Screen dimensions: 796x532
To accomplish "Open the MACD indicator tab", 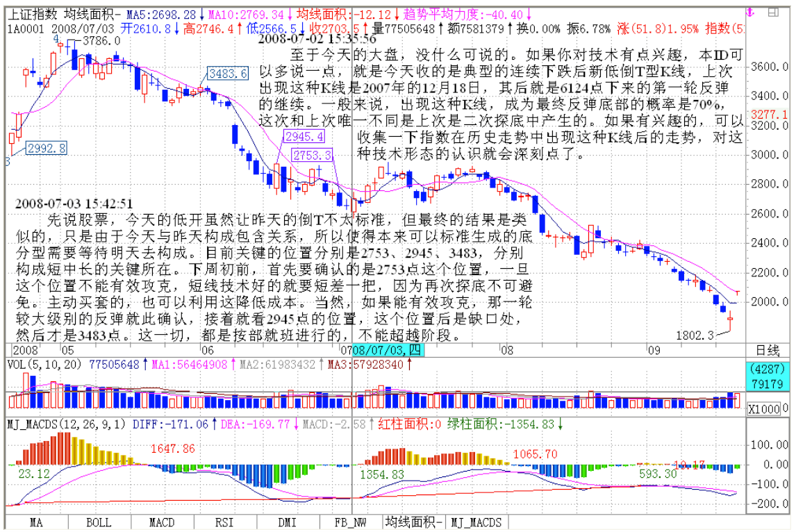I will tap(162, 522).
